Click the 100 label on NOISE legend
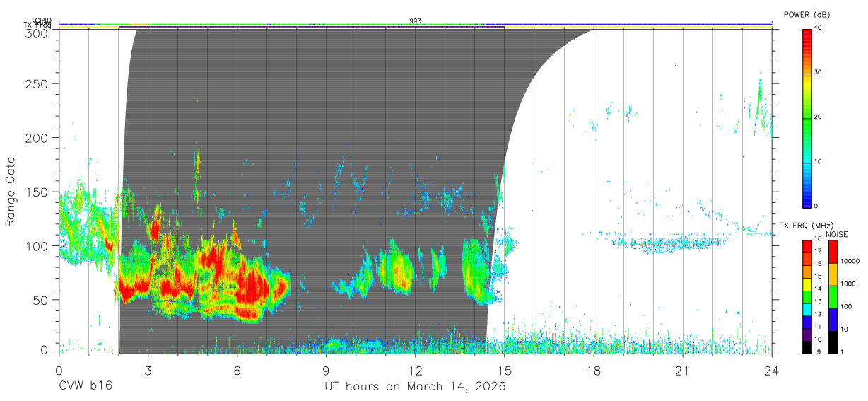Image resolution: width=868 pixels, height=401 pixels. pos(845,306)
